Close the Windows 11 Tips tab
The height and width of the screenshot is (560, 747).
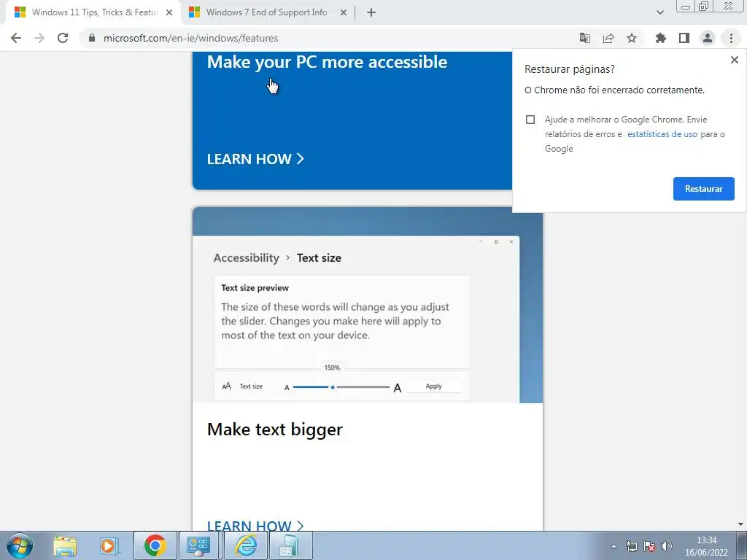click(x=169, y=13)
